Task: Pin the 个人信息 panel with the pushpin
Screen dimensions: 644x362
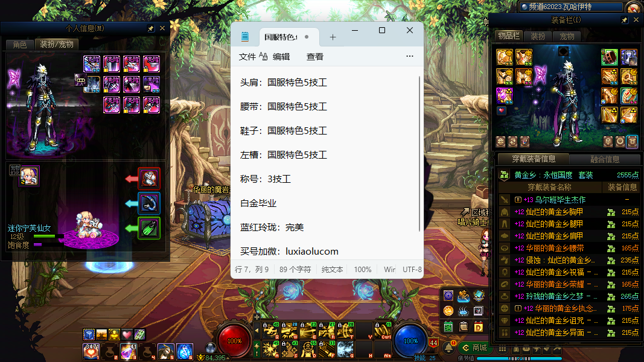Action: click(x=151, y=28)
